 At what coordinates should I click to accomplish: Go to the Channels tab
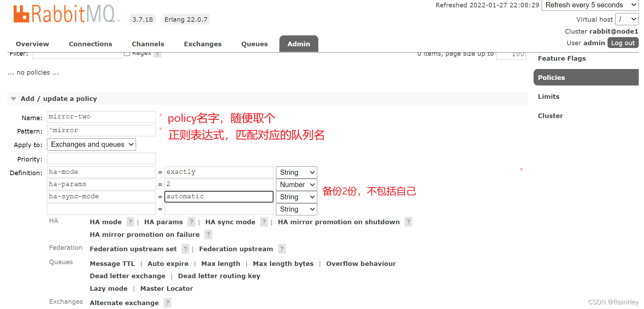pyautogui.click(x=148, y=44)
